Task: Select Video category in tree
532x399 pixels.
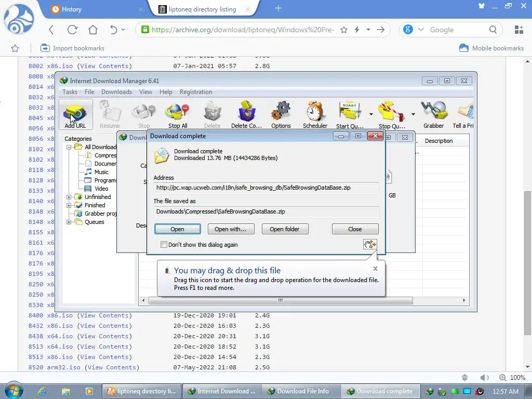Action: click(x=101, y=189)
